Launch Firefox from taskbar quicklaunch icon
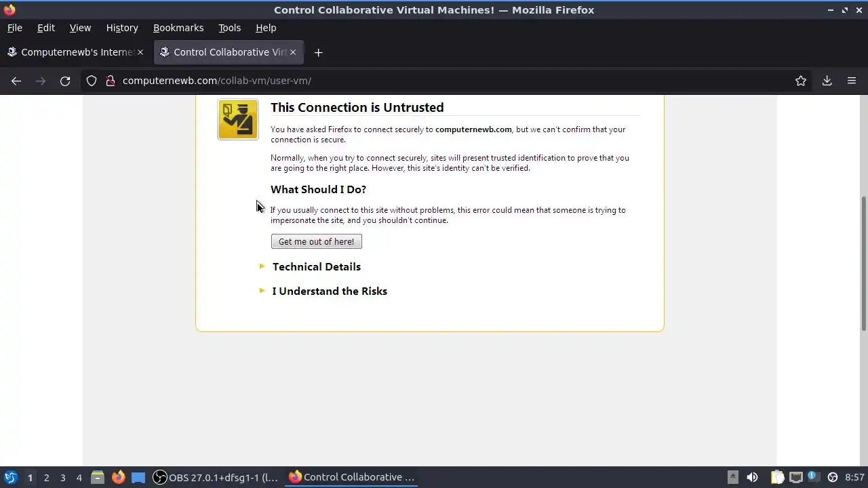Image resolution: width=868 pixels, height=488 pixels. point(118,477)
